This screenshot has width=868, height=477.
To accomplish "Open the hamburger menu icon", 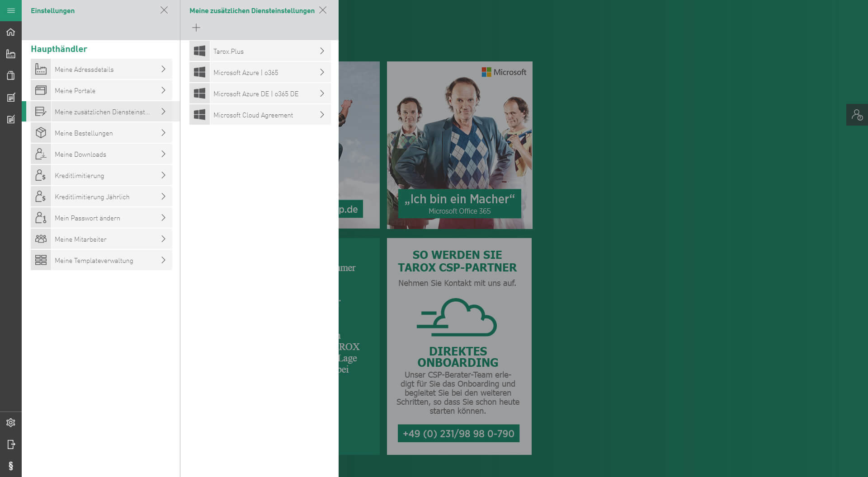I will tap(11, 10).
